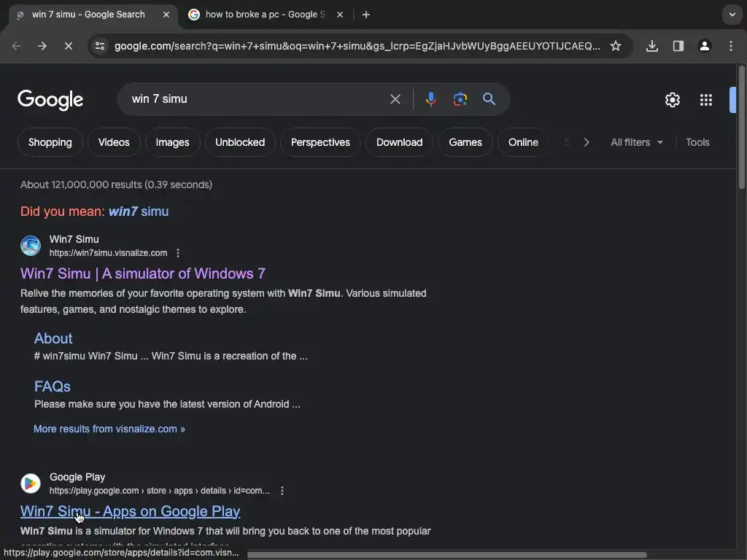Screen dimensions: 747x560
Task: Open the side panel icon
Action: pos(678,46)
